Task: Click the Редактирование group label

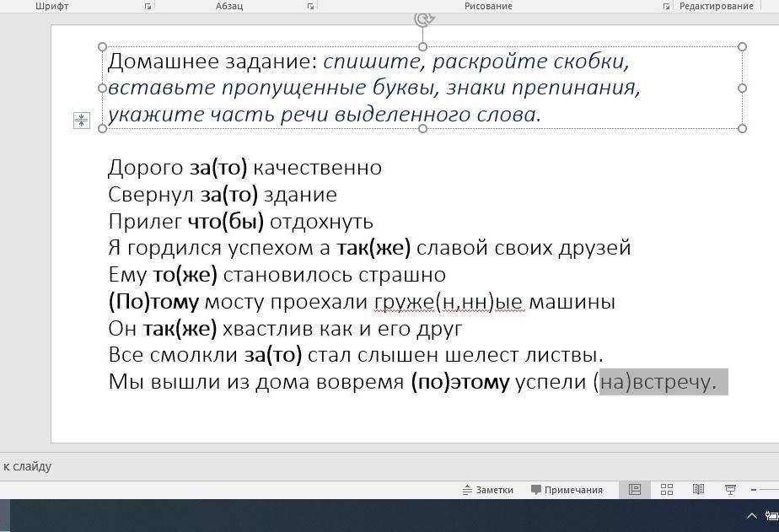Action: (x=717, y=6)
